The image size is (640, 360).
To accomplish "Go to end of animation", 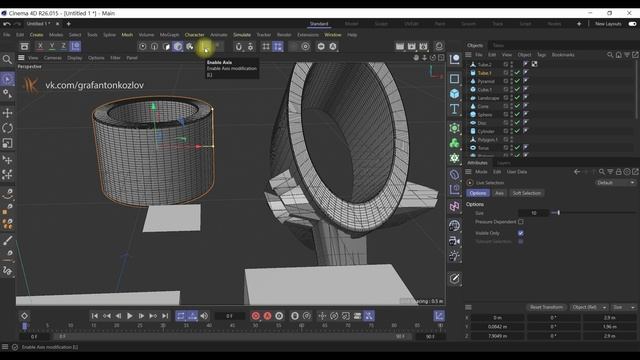I will pos(164,316).
